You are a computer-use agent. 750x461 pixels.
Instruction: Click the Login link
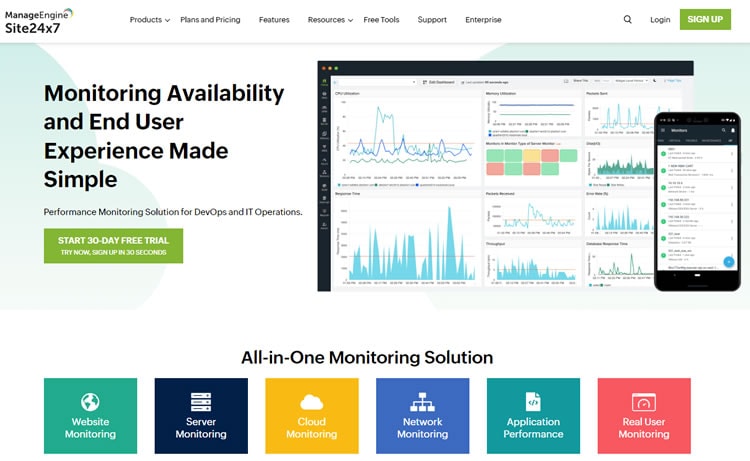coord(660,20)
